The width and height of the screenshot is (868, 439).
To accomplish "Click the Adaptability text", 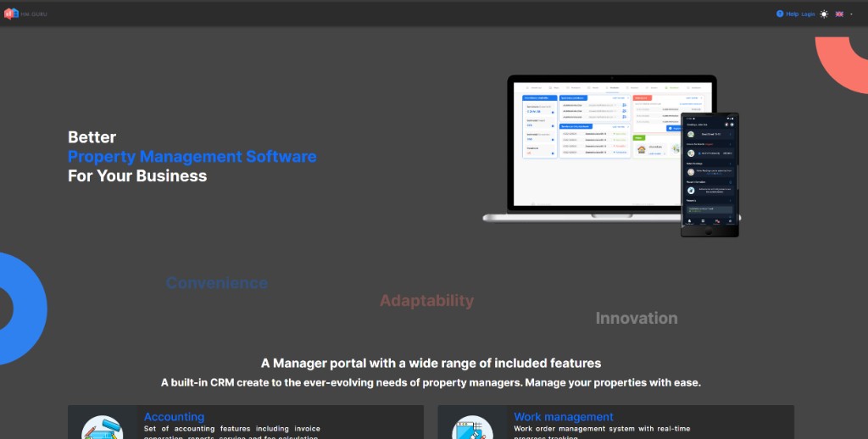I will click(427, 301).
